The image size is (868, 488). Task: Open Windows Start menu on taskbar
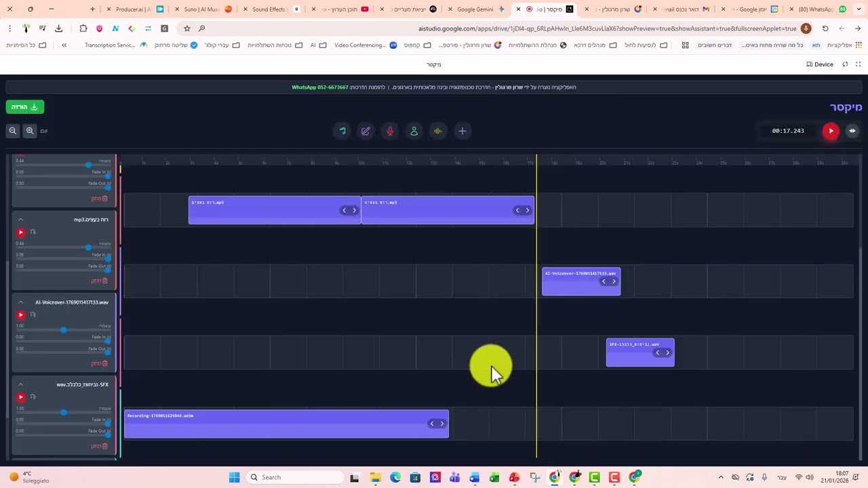click(x=234, y=477)
